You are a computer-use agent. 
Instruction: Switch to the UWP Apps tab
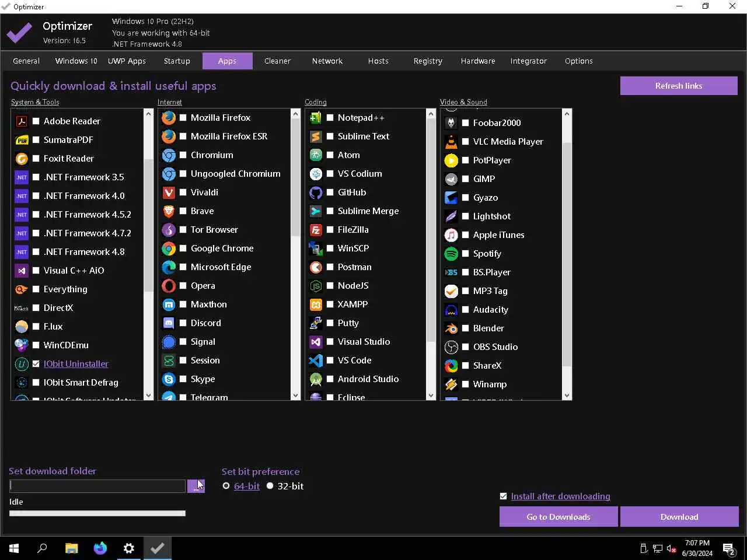coord(127,61)
